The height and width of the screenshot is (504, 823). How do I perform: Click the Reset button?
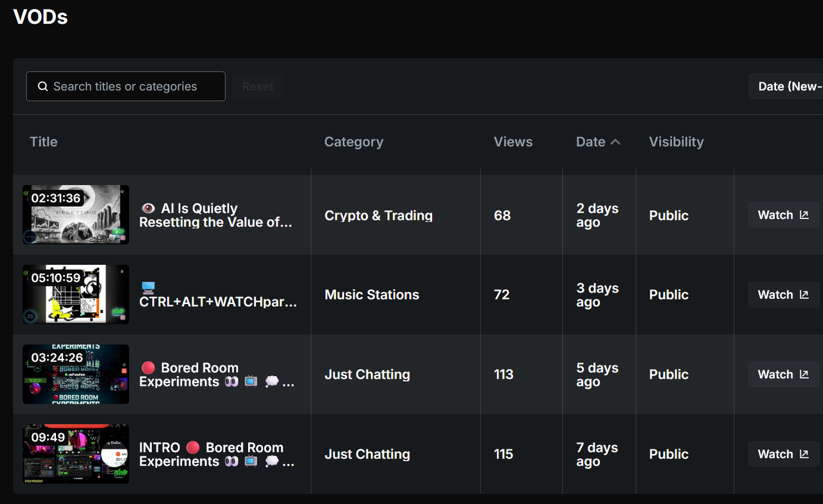pyautogui.click(x=258, y=86)
